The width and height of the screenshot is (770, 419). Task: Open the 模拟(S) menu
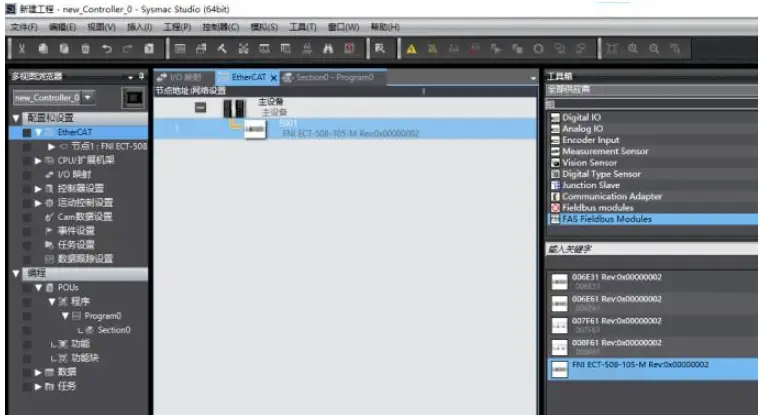(264, 27)
